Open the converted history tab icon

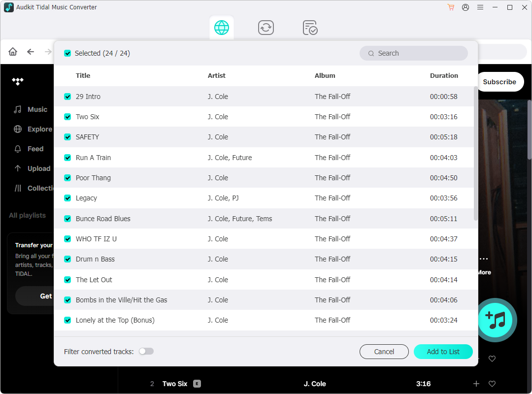tap(310, 28)
